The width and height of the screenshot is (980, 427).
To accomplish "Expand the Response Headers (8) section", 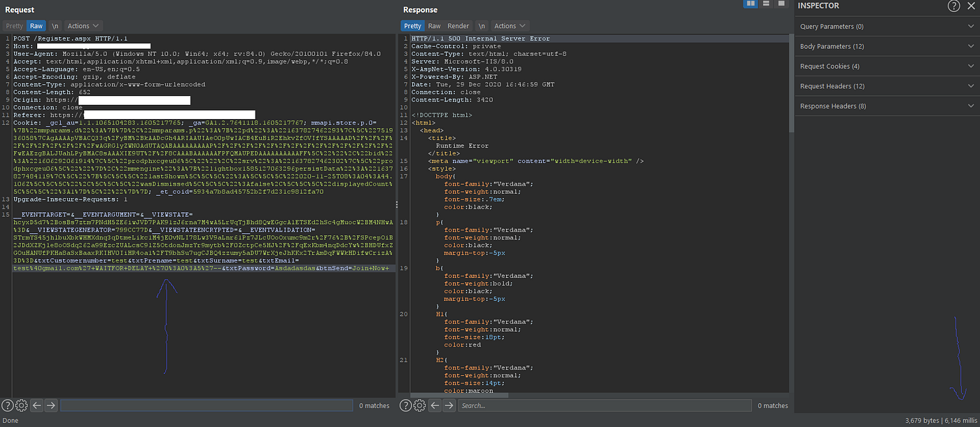I will point(888,106).
